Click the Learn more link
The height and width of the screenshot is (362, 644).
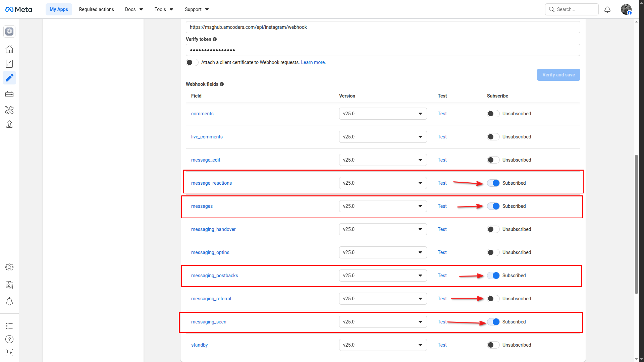tap(313, 62)
